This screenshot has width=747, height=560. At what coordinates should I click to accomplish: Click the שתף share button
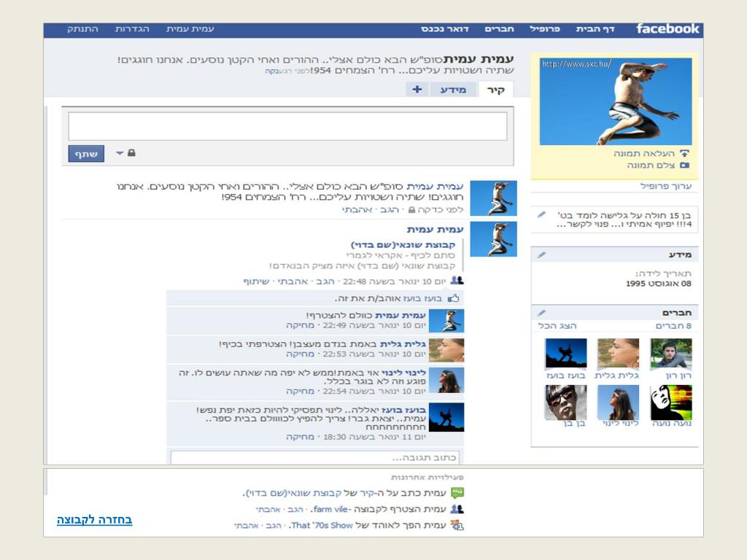(86, 154)
